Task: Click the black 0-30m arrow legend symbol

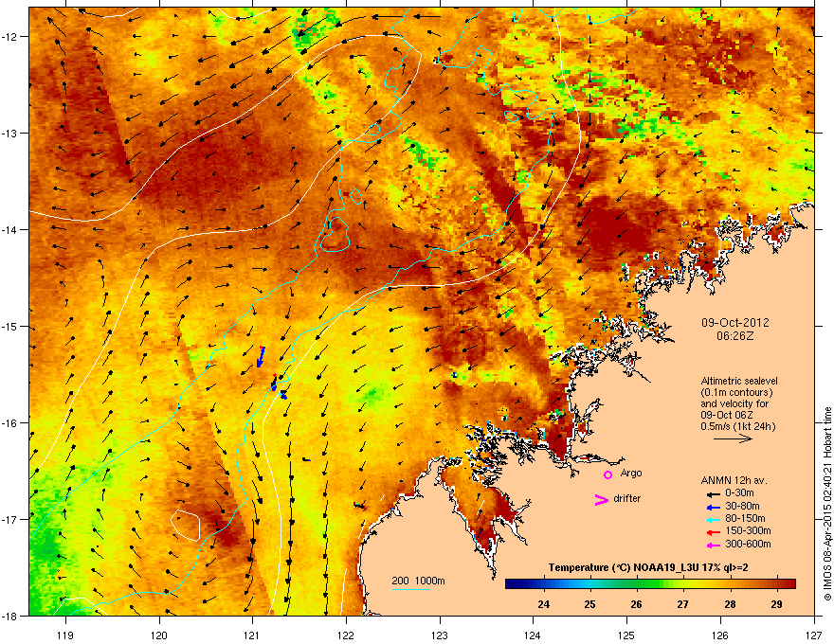Action: 714,494
